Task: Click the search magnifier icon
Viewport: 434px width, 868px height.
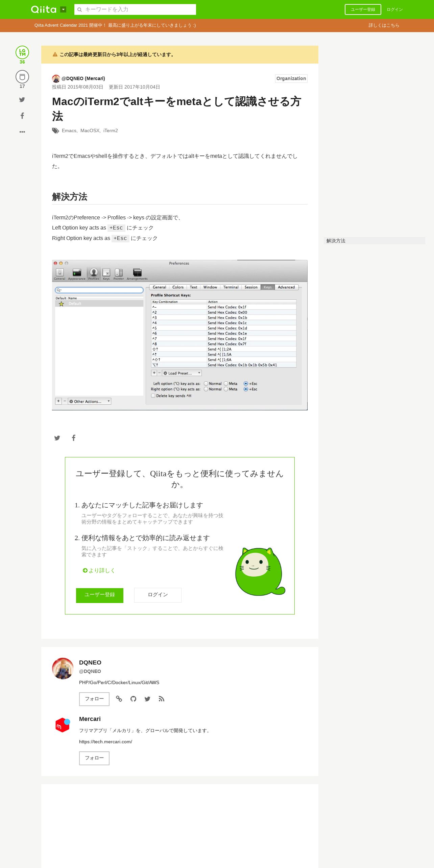Action: click(x=80, y=9)
